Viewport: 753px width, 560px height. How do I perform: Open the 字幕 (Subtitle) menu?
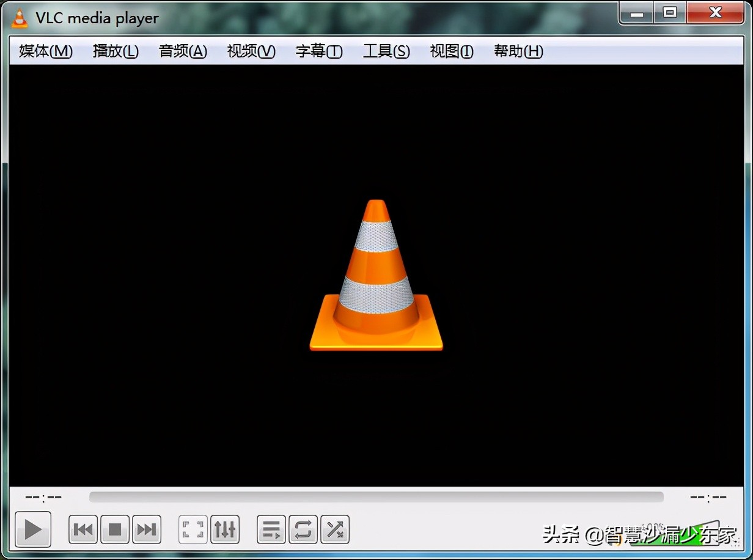coord(318,51)
